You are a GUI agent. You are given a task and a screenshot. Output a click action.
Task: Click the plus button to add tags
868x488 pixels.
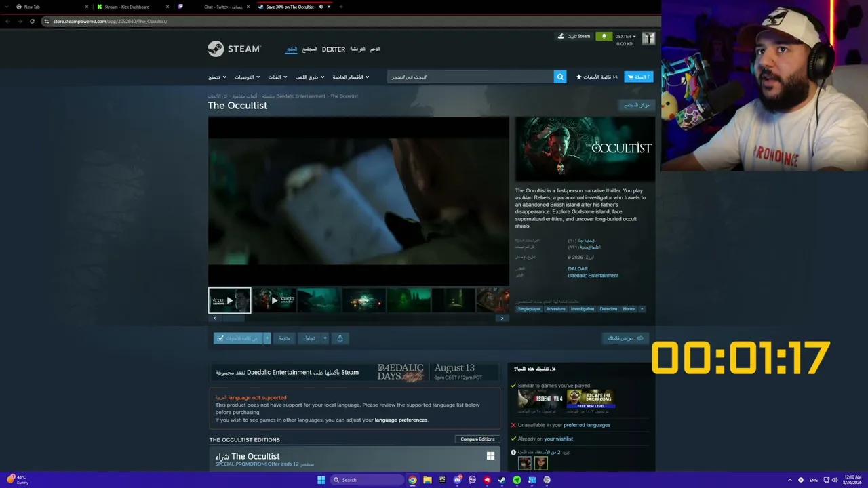click(642, 309)
